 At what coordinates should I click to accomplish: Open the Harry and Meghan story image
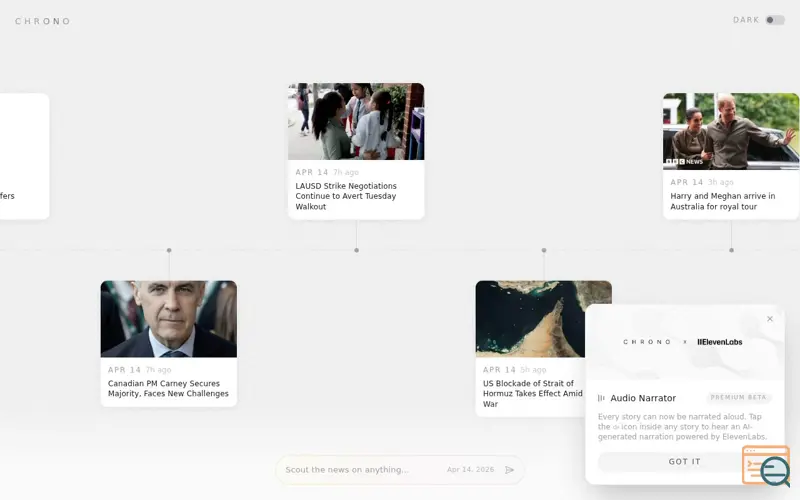point(731,131)
